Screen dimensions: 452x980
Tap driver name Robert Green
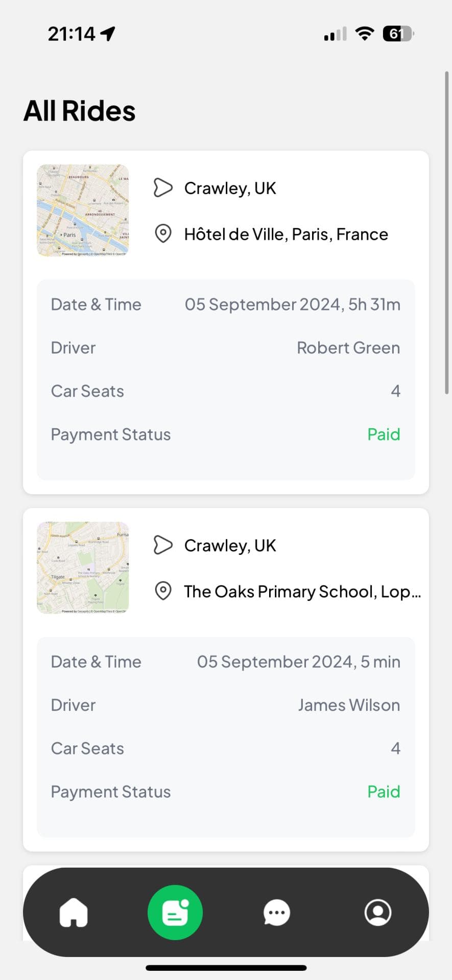point(348,348)
